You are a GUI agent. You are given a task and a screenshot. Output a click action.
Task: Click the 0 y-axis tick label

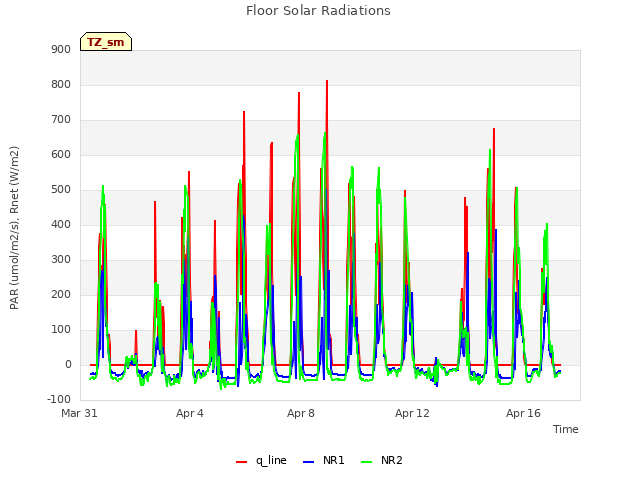pos(68,365)
